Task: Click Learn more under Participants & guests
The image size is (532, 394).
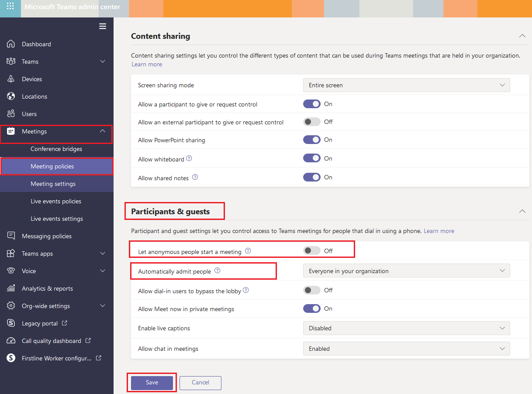Action: point(439,231)
